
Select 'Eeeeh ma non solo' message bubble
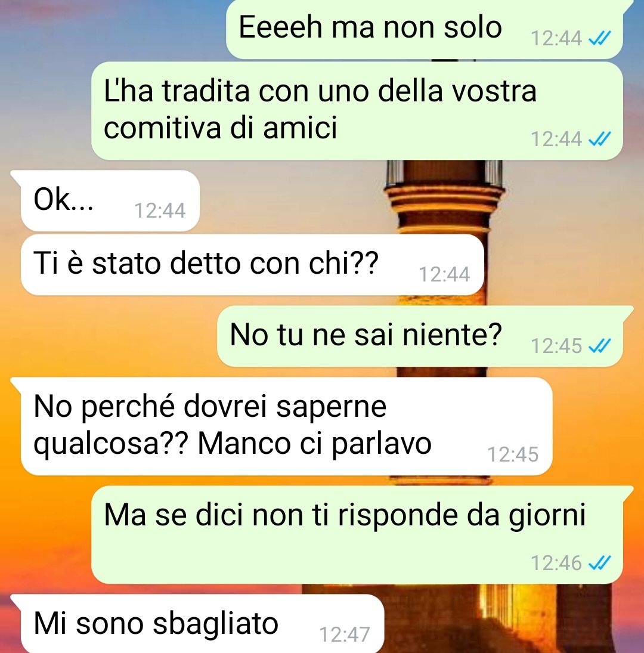pos(424,29)
